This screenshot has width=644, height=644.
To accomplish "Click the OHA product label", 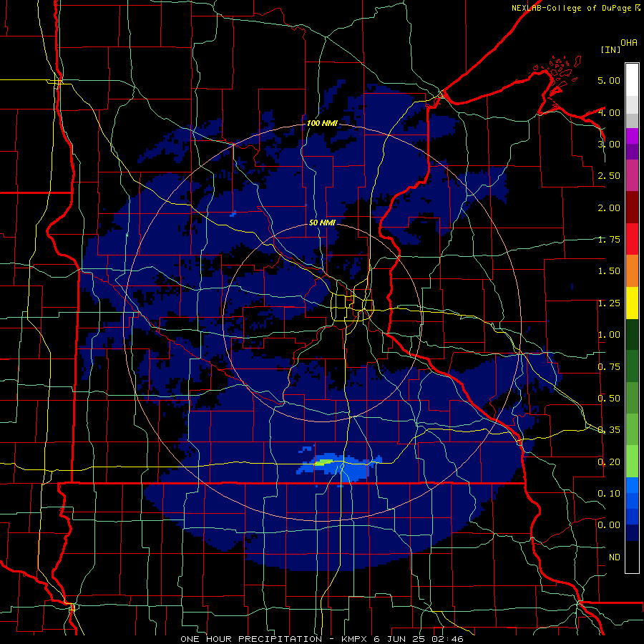I will coord(629,43).
